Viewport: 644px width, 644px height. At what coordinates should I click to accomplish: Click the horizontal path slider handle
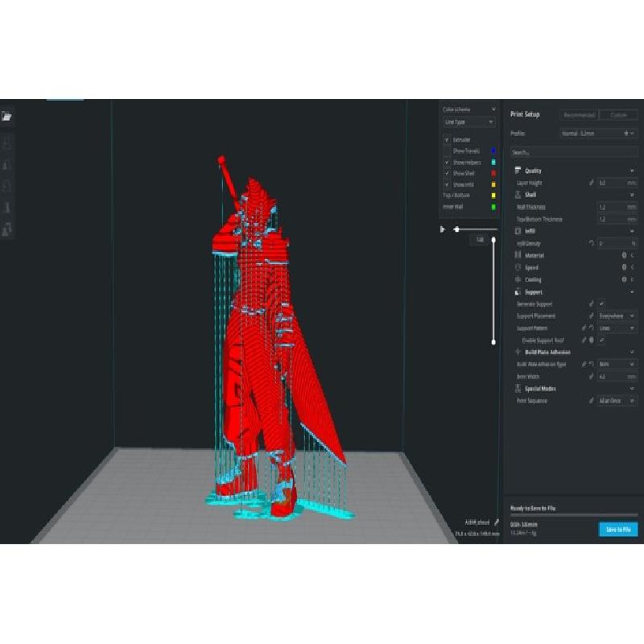(x=456, y=229)
